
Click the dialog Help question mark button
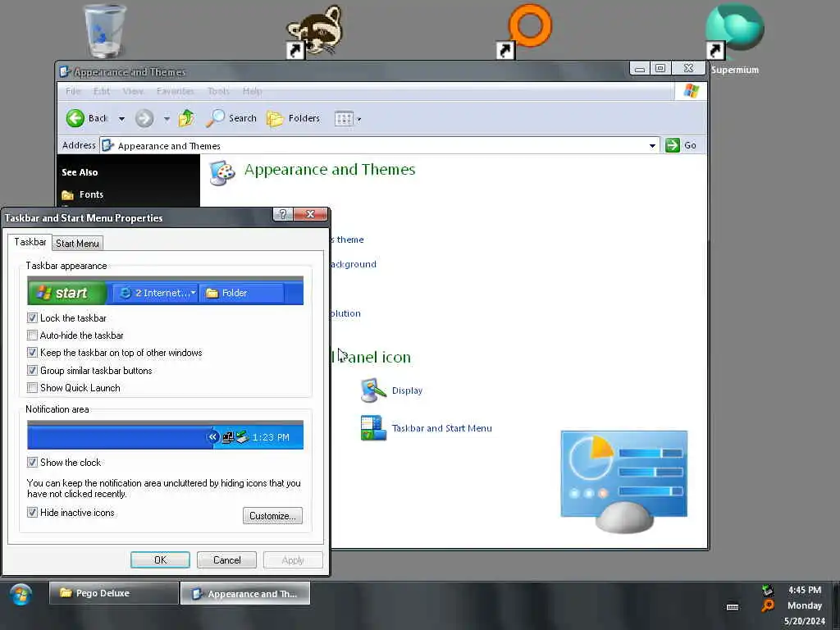click(283, 214)
